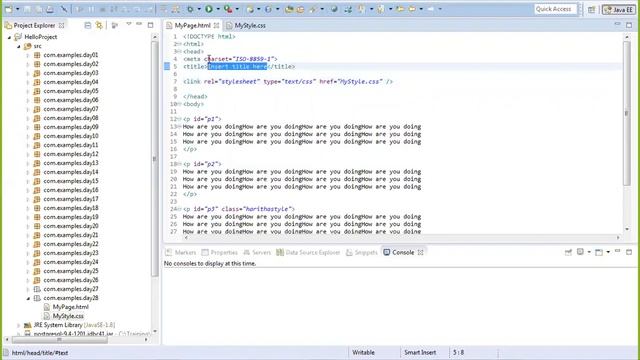The width and height of the screenshot is (640, 360).
Task: Click the Quick Access search field
Action: pos(556,9)
